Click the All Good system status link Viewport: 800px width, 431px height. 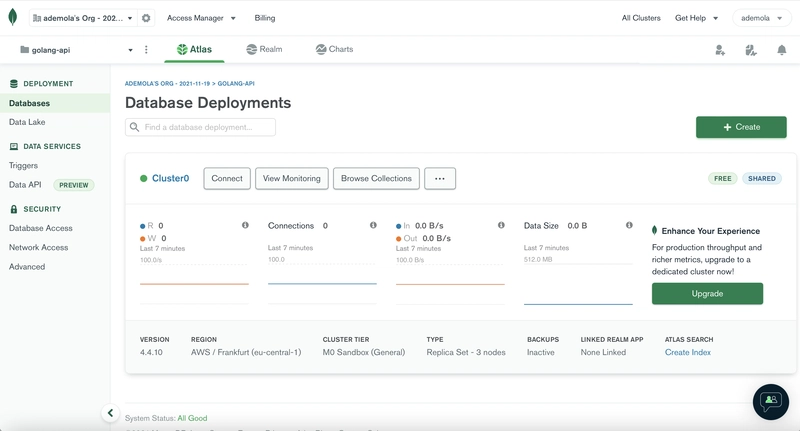click(x=192, y=418)
